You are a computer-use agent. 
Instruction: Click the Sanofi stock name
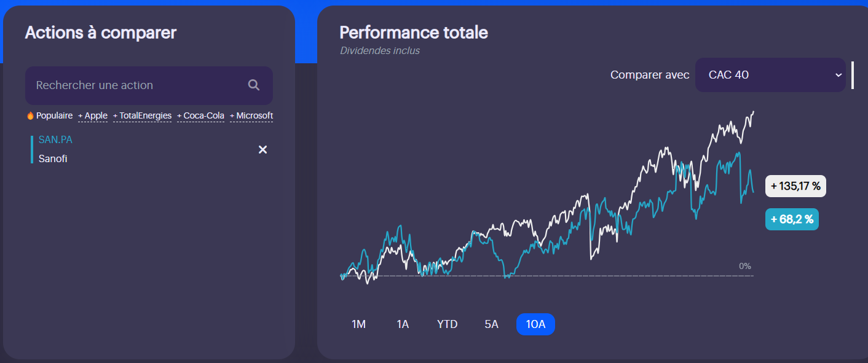tap(53, 158)
